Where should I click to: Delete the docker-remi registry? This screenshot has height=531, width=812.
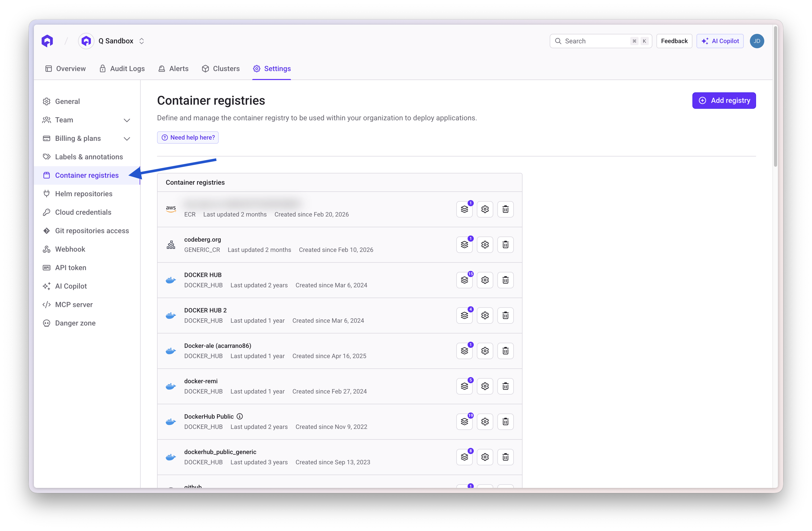click(505, 386)
